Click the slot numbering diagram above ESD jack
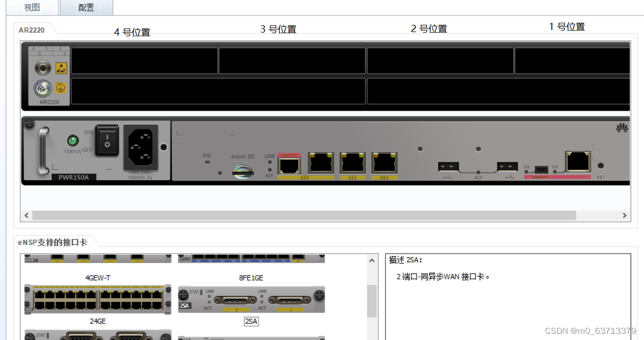Image resolution: width=644 pixels, height=340 pixels. tap(49, 51)
